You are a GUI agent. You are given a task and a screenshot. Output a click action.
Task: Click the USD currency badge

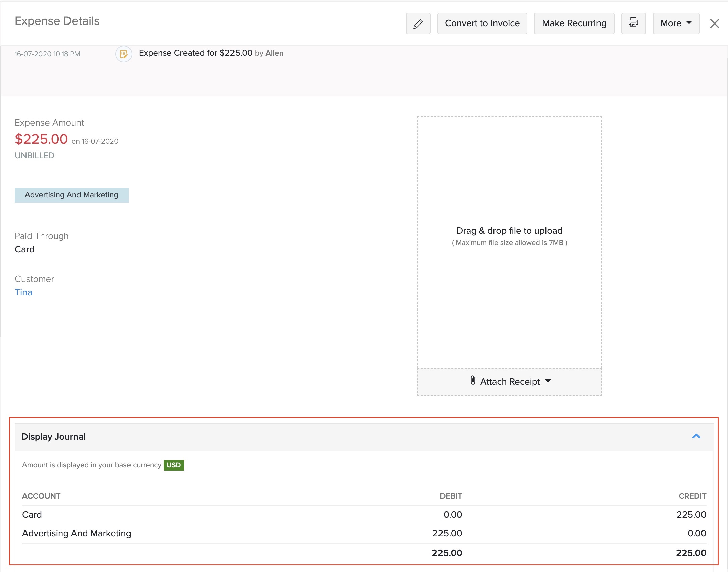[173, 465]
